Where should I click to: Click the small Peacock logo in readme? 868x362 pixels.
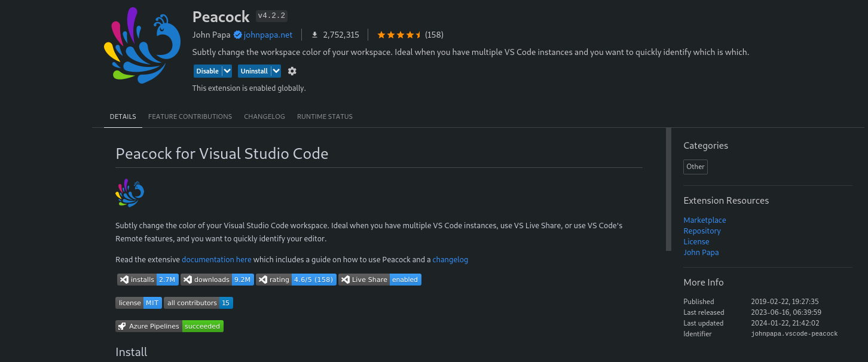(x=130, y=193)
